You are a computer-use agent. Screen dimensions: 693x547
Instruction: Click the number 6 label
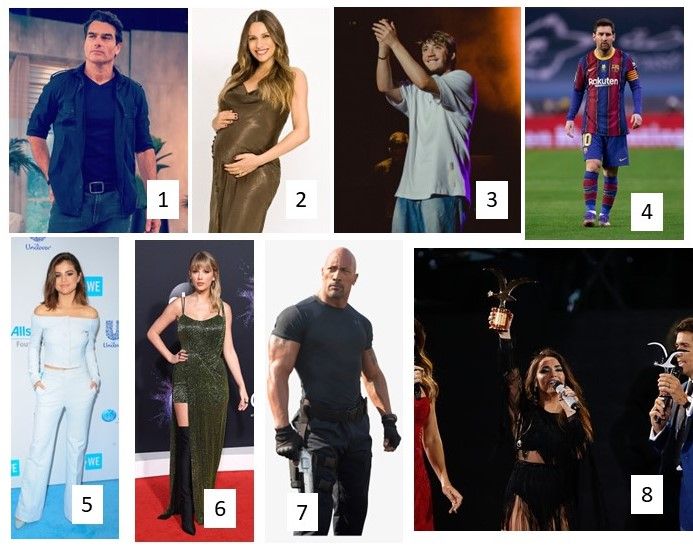[220, 508]
